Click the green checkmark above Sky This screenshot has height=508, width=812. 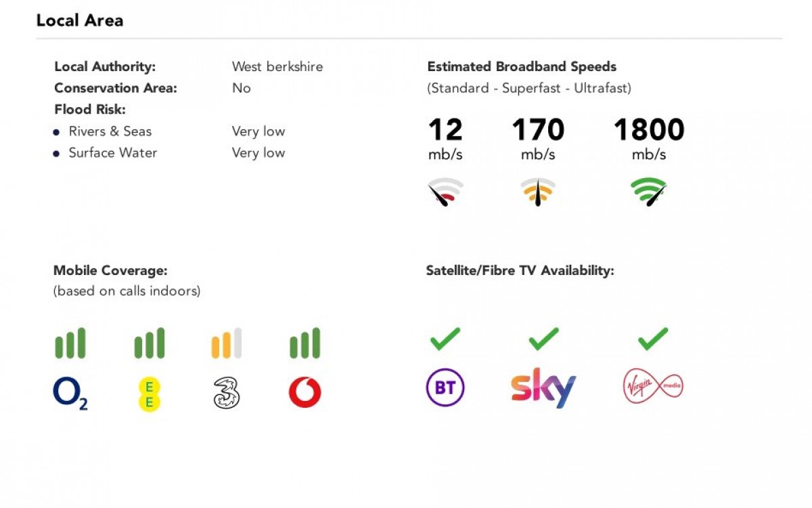point(543,339)
